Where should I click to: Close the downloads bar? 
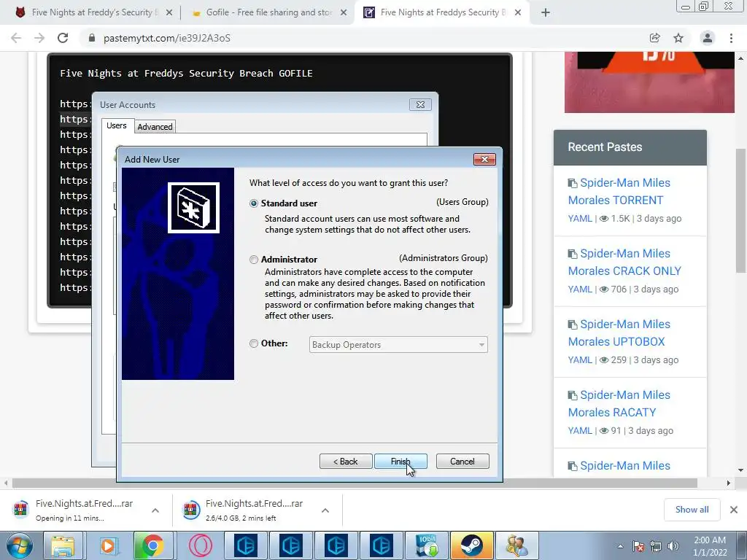click(x=734, y=510)
